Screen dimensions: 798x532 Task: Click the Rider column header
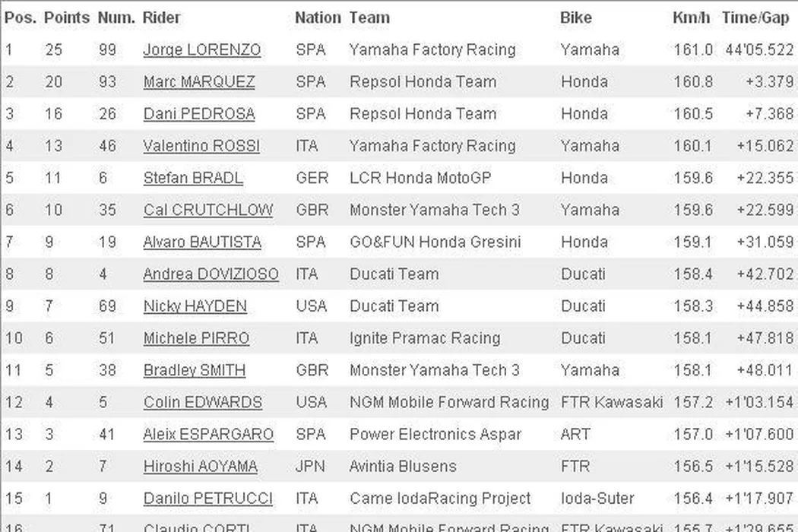click(161, 17)
